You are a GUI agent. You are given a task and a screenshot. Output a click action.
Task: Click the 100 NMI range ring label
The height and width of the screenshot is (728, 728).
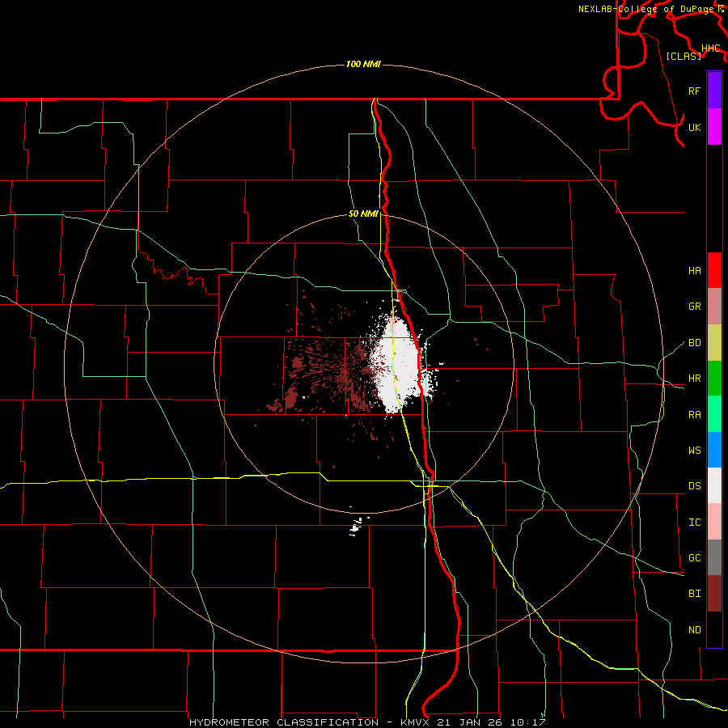pyautogui.click(x=363, y=64)
